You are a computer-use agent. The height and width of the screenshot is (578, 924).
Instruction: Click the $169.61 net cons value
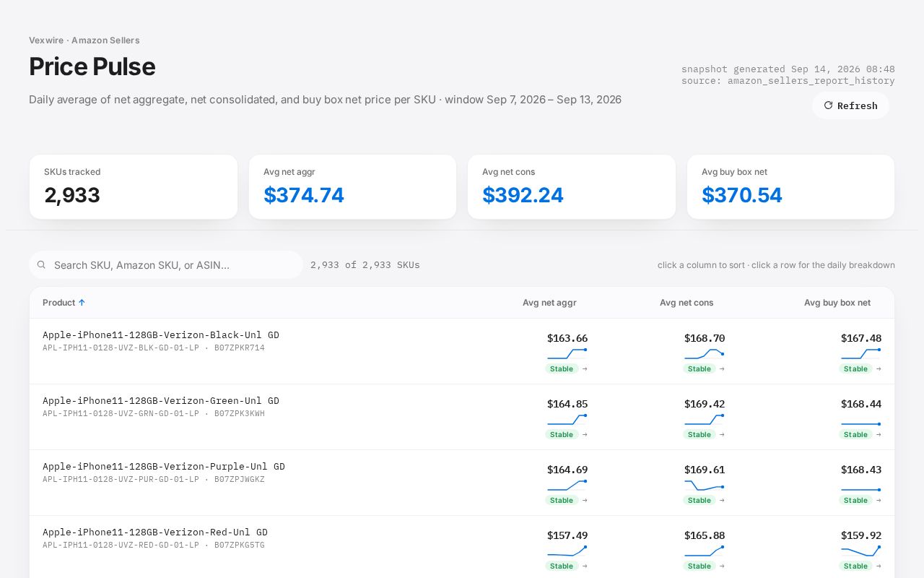[x=705, y=470]
